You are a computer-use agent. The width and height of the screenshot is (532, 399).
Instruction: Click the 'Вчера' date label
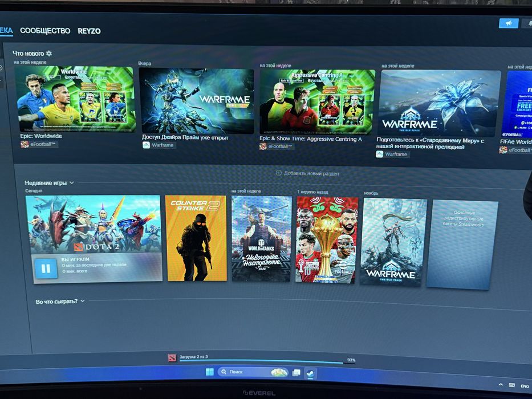click(x=144, y=63)
